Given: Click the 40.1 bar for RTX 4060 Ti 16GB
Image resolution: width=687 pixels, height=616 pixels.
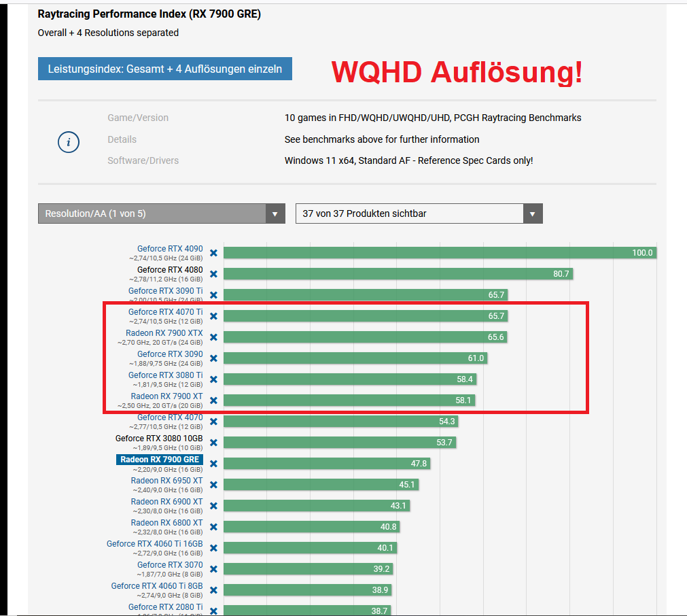Looking at the screenshot, I should tap(310, 547).
